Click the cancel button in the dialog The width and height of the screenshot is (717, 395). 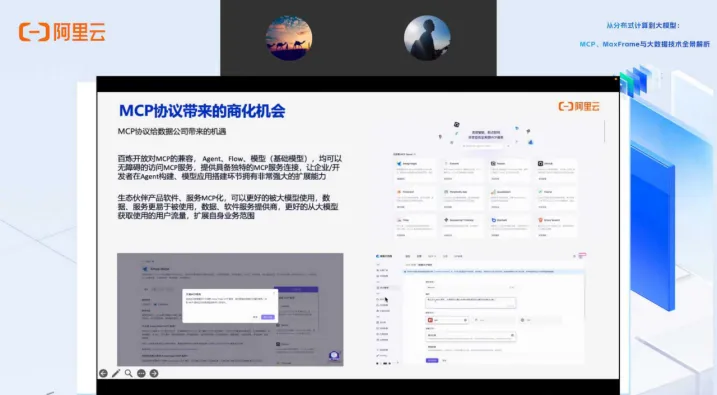[255, 317]
